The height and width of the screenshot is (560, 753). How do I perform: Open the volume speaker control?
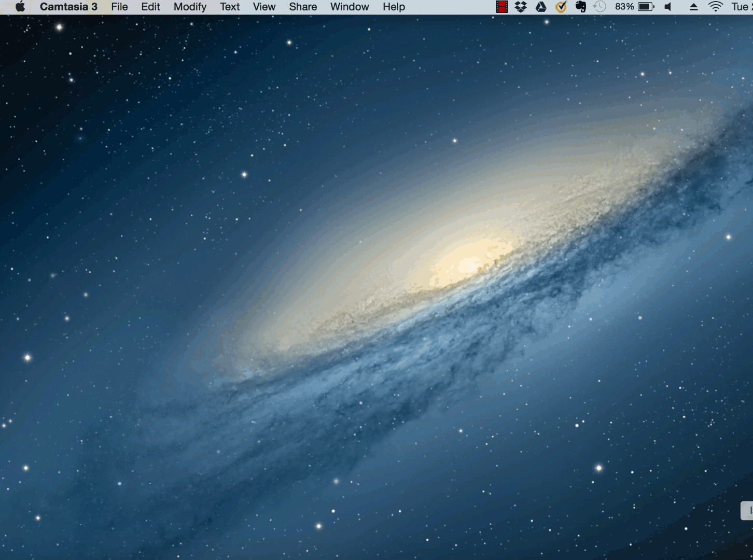coord(668,7)
